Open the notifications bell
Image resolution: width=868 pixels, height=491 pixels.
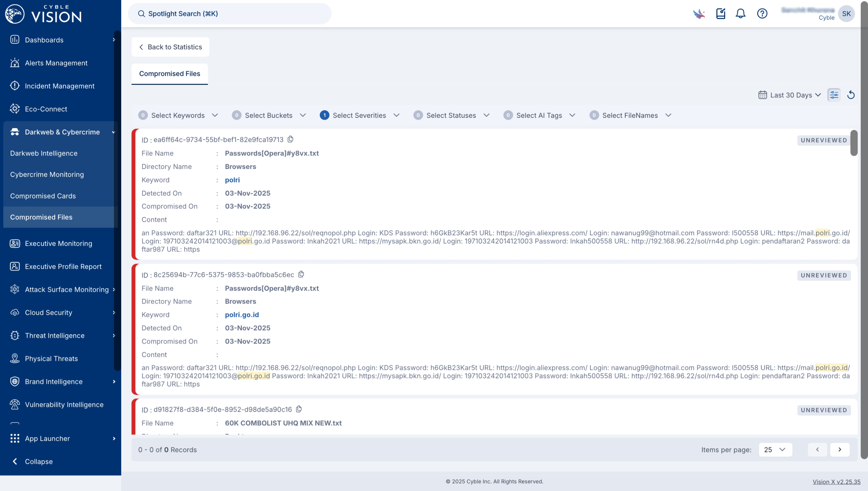pos(741,14)
